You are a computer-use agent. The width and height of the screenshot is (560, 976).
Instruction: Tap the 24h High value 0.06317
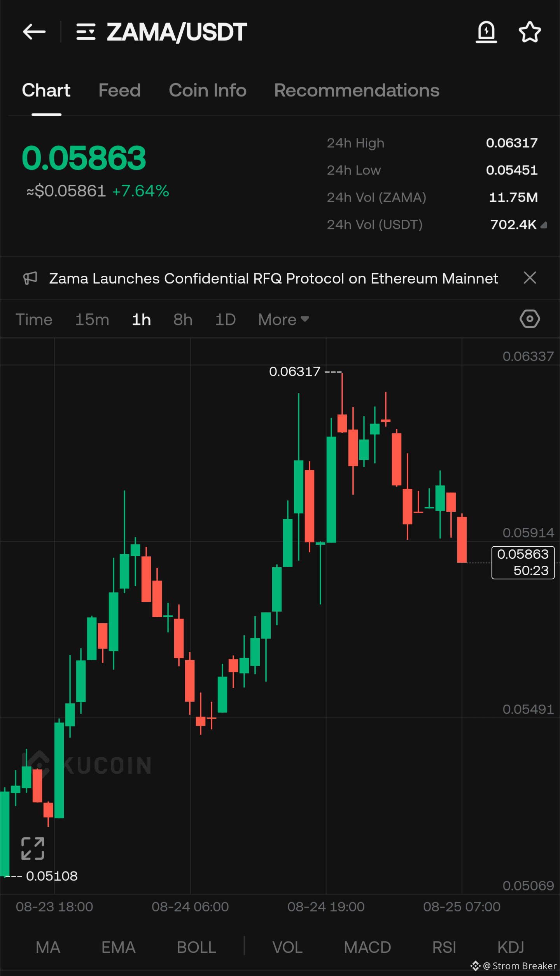point(512,143)
